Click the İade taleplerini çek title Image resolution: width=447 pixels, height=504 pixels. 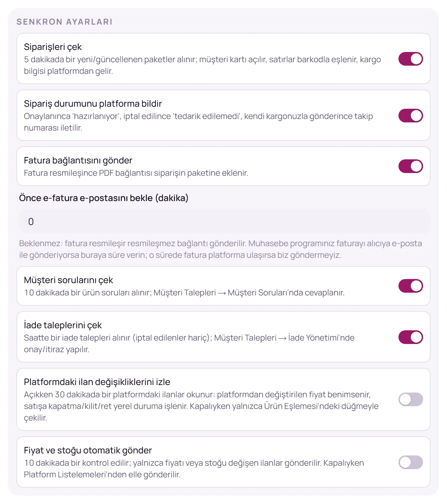[x=63, y=325]
